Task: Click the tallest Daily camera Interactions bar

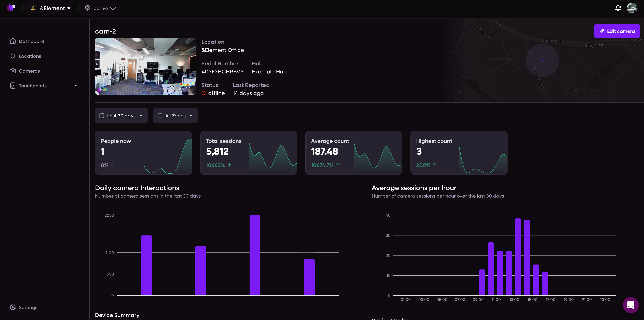Action: coord(255,255)
